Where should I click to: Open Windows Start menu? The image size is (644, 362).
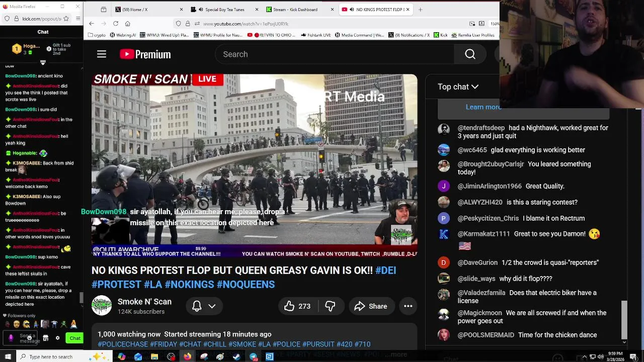point(8,357)
